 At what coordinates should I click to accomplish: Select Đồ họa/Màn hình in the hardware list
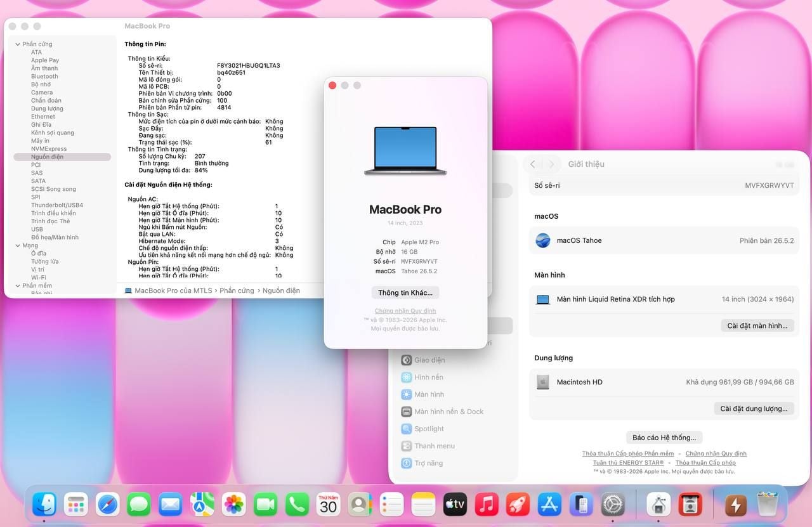tap(55, 238)
